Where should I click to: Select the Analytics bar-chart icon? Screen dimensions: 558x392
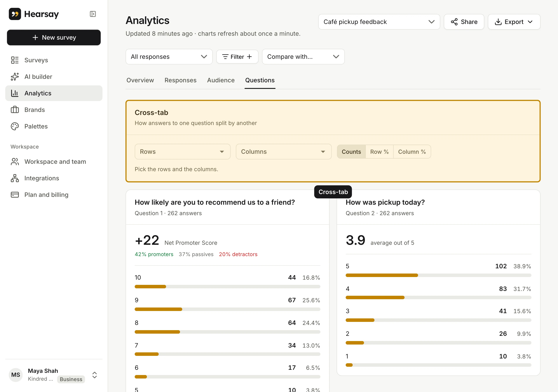point(15,93)
